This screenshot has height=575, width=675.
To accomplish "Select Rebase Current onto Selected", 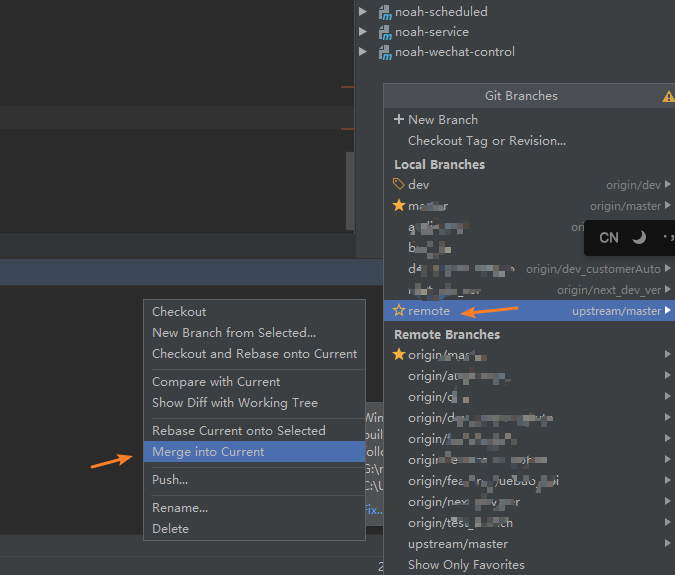I will click(x=254, y=431).
